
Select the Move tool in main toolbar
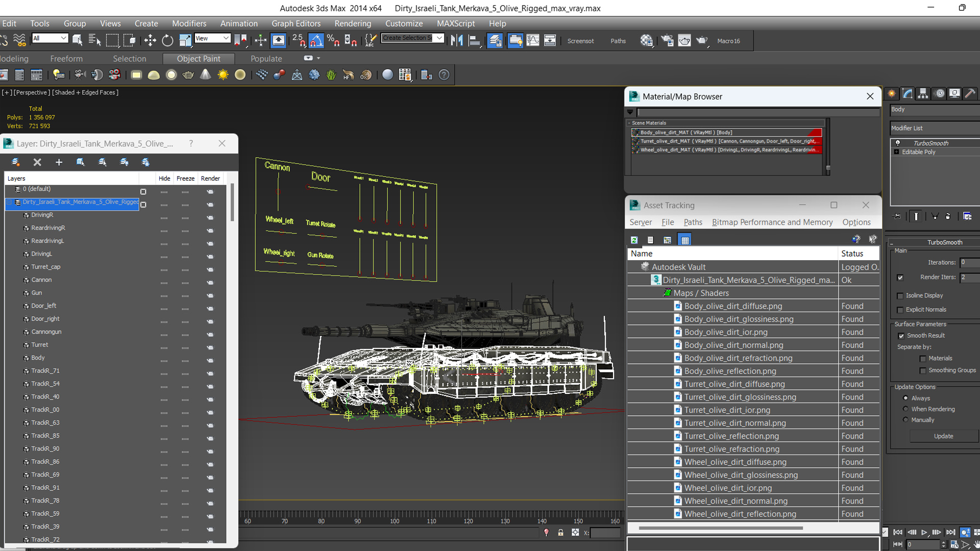point(150,40)
